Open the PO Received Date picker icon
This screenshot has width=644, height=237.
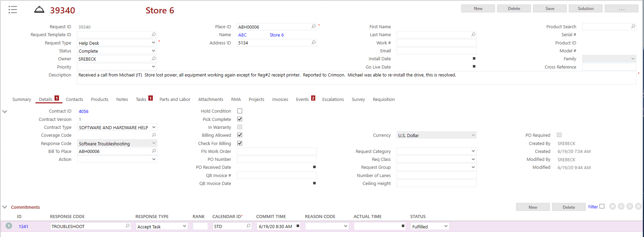coord(314,167)
